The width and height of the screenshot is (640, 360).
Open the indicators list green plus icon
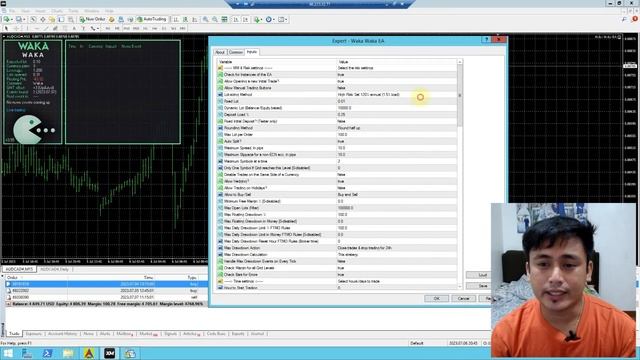[258, 19]
